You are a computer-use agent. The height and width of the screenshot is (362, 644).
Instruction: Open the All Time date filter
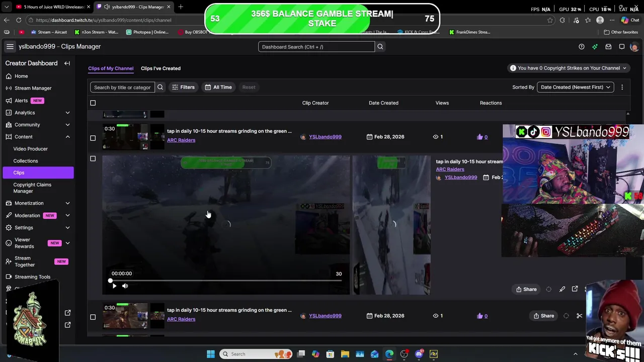(x=218, y=87)
